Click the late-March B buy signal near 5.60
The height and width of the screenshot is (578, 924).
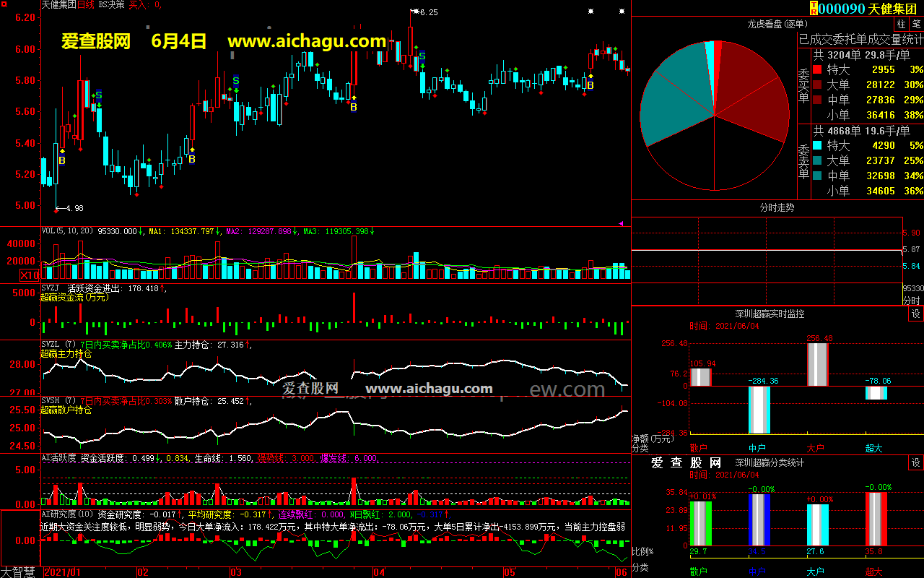[354, 107]
